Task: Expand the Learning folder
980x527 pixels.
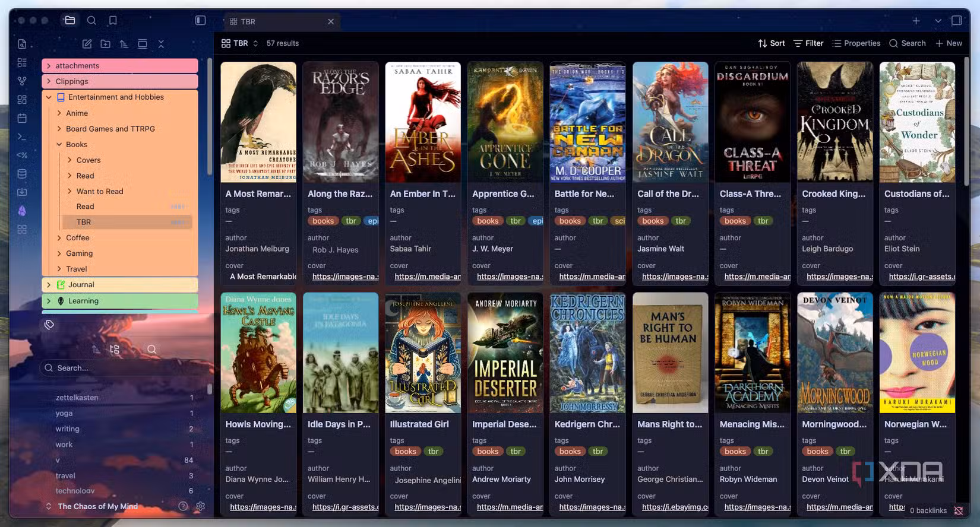Action: (x=120, y=301)
